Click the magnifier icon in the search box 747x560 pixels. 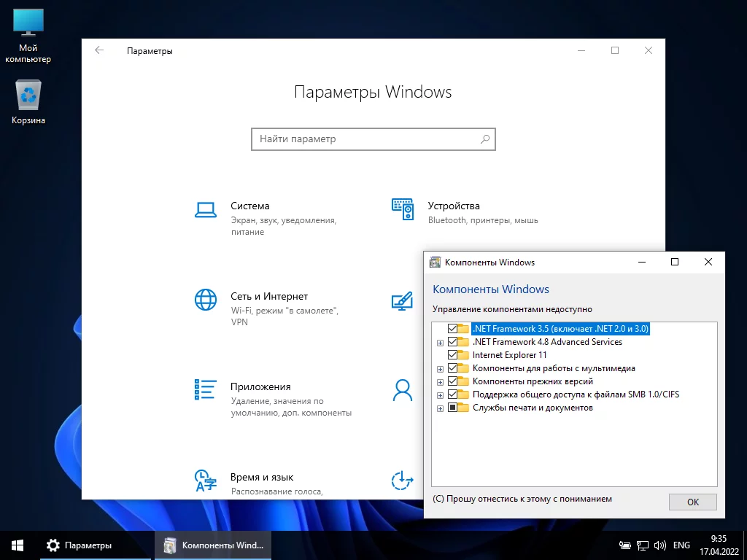pyautogui.click(x=485, y=139)
